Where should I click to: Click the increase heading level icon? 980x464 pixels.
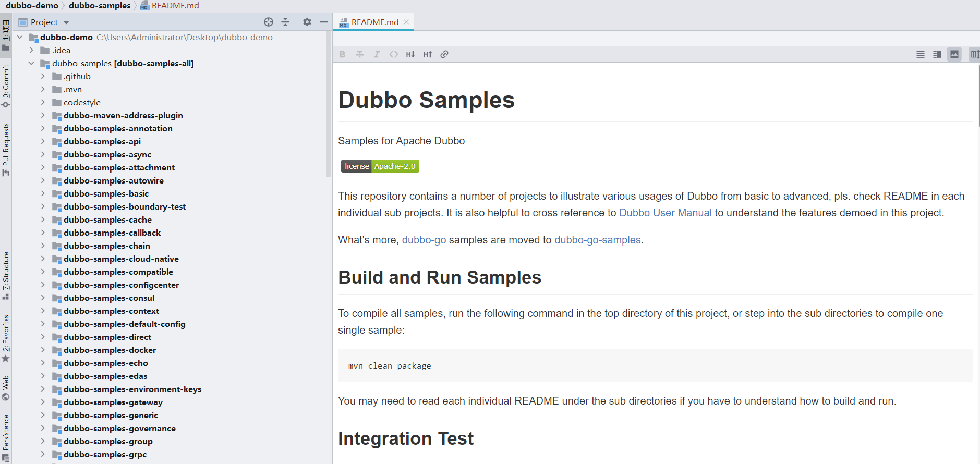428,54
